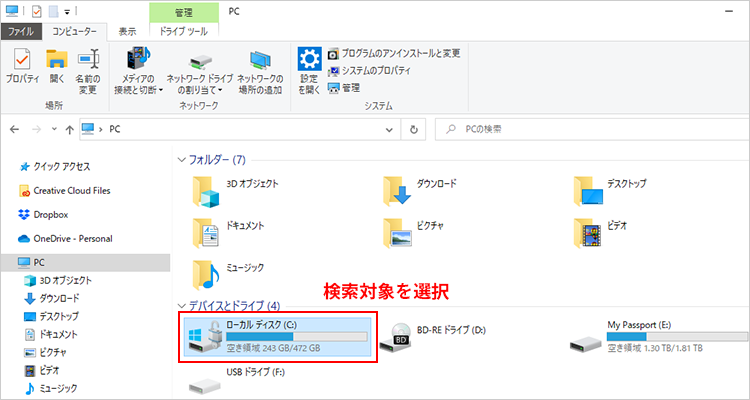Switch to the 表示 ribbon tab
750x400 pixels.
pyautogui.click(x=127, y=31)
